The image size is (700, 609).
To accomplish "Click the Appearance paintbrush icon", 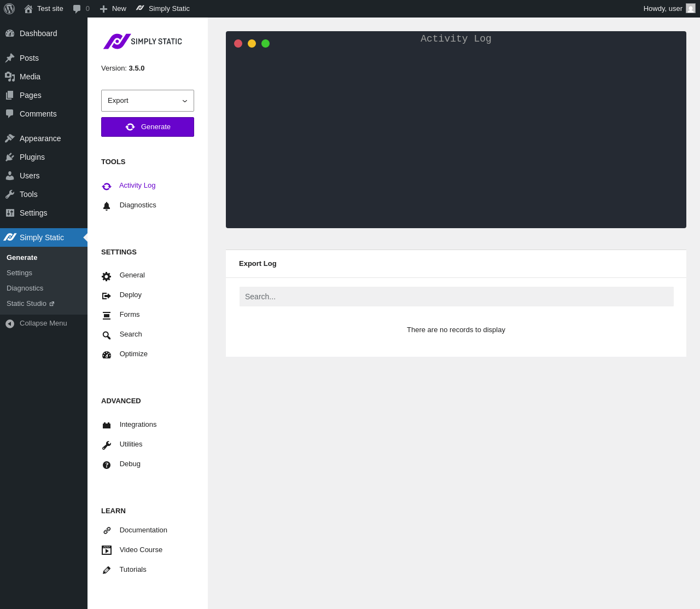I will pyautogui.click(x=10, y=138).
